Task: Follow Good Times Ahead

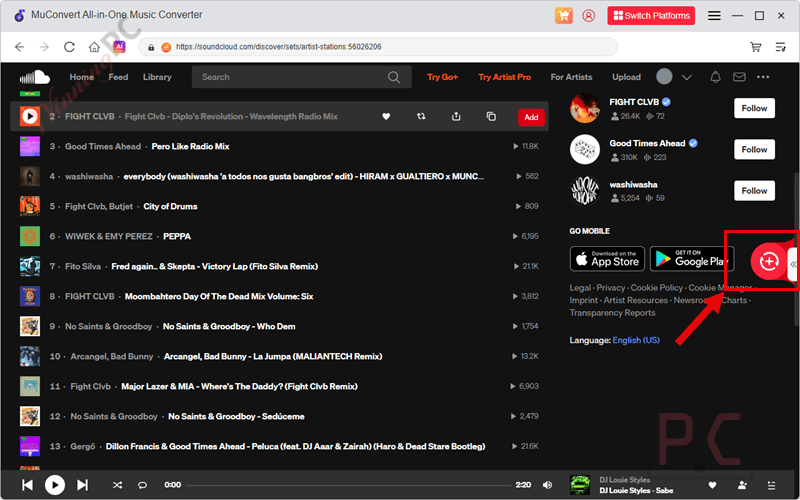Action: pyautogui.click(x=754, y=149)
